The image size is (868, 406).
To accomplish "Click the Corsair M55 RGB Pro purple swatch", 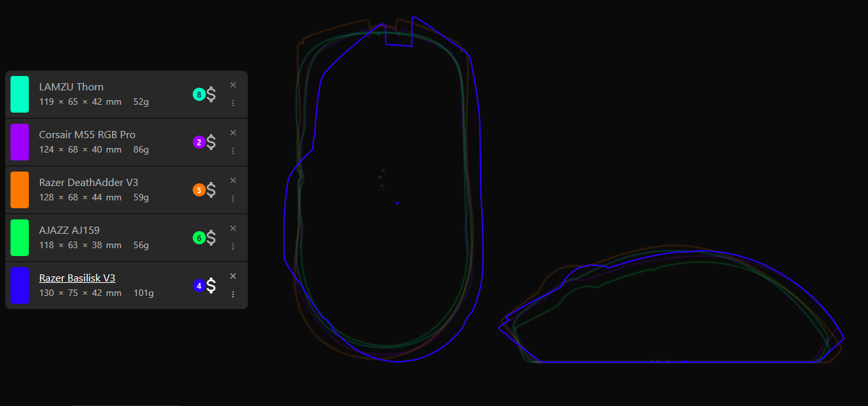I will point(20,142).
